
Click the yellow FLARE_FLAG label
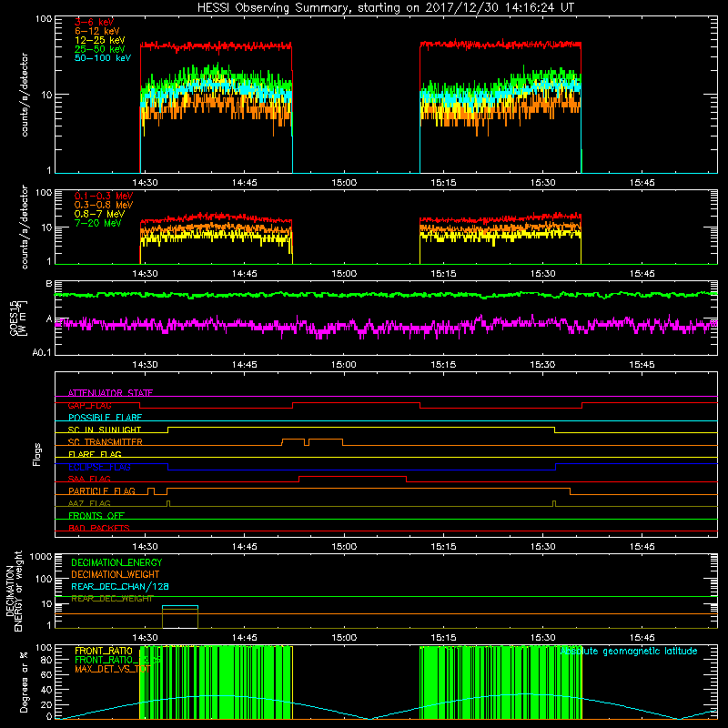[95, 454]
